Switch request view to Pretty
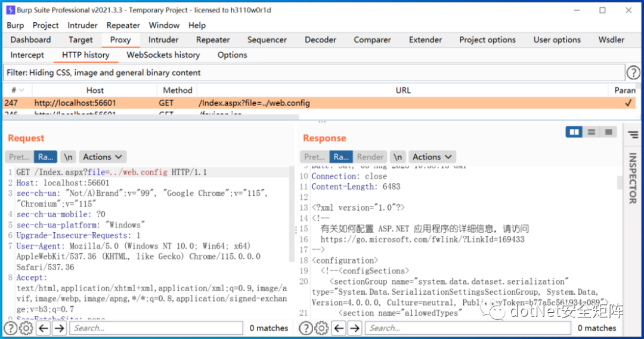 click(x=19, y=157)
